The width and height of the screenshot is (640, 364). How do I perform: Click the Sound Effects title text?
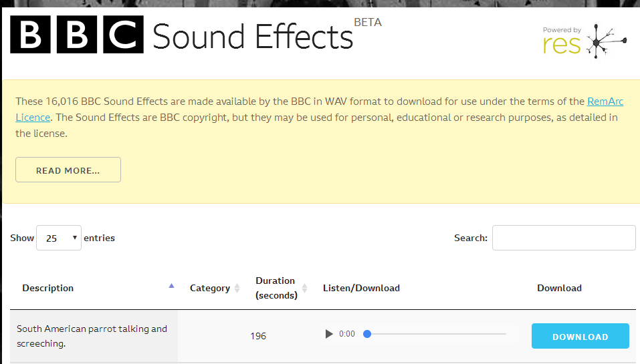tap(253, 37)
